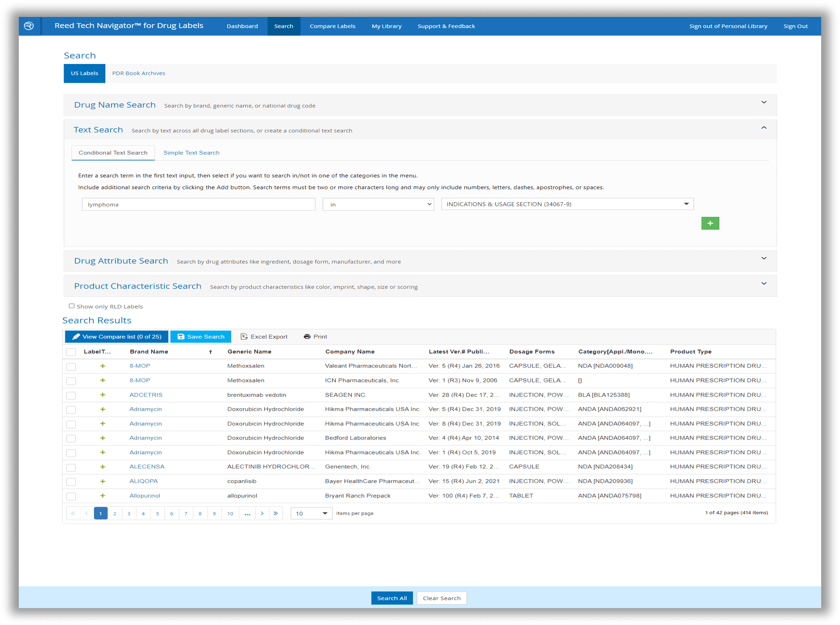
Task: Switch to Simple Text Search tab
Action: pyautogui.click(x=191, y=152)
